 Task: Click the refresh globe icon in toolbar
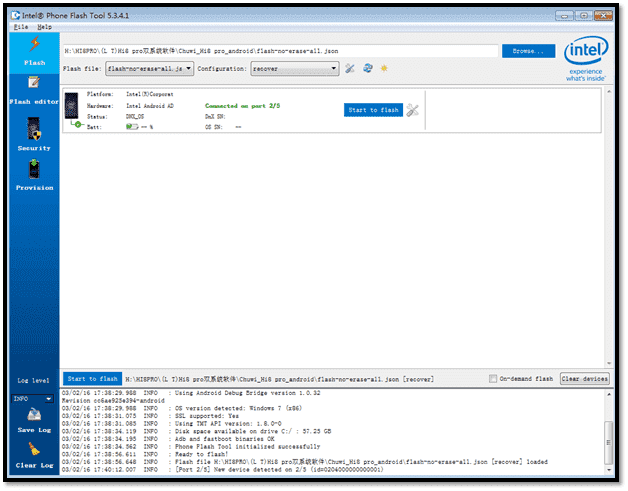click(368, 68)
